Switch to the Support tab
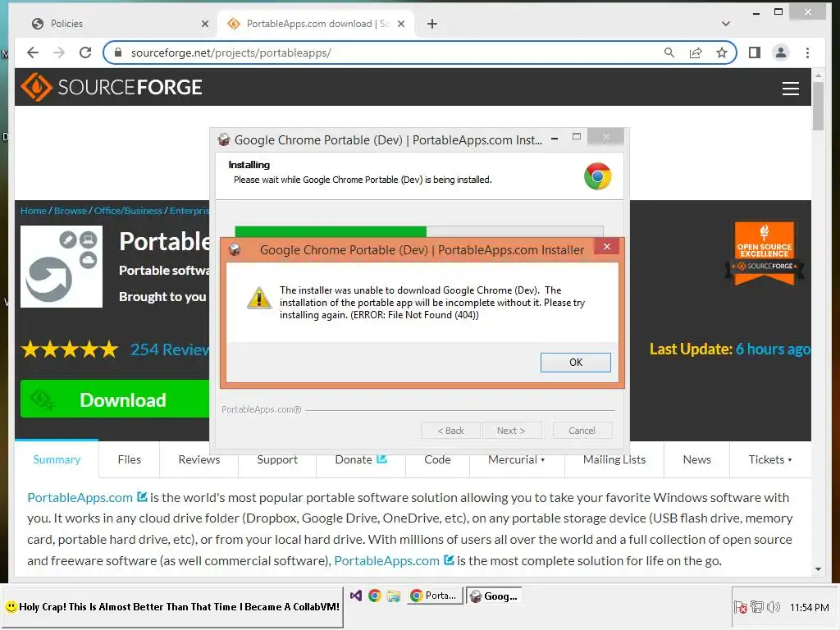This screenshot has height=630, width=840. coord(277,459)
